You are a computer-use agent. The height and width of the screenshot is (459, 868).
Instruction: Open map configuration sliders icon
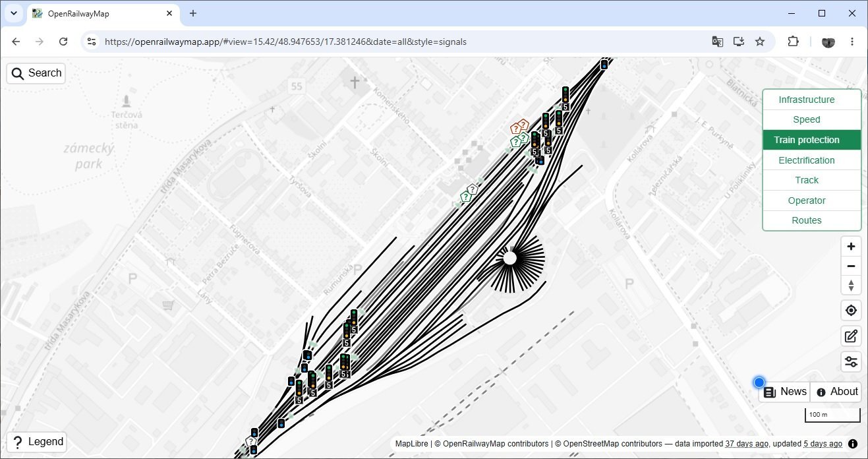[x=851, y=361]
